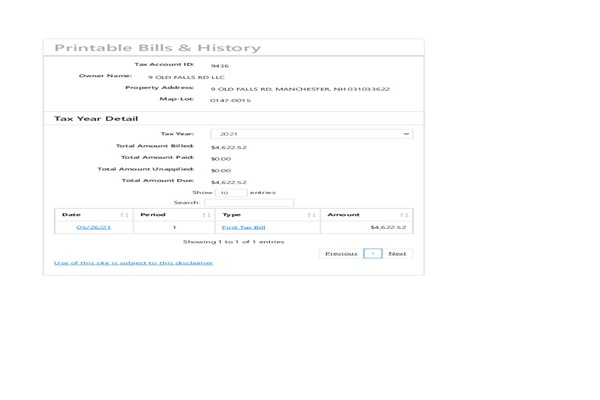Click the Type column header label
600x400 pixels.
point(231,215)
